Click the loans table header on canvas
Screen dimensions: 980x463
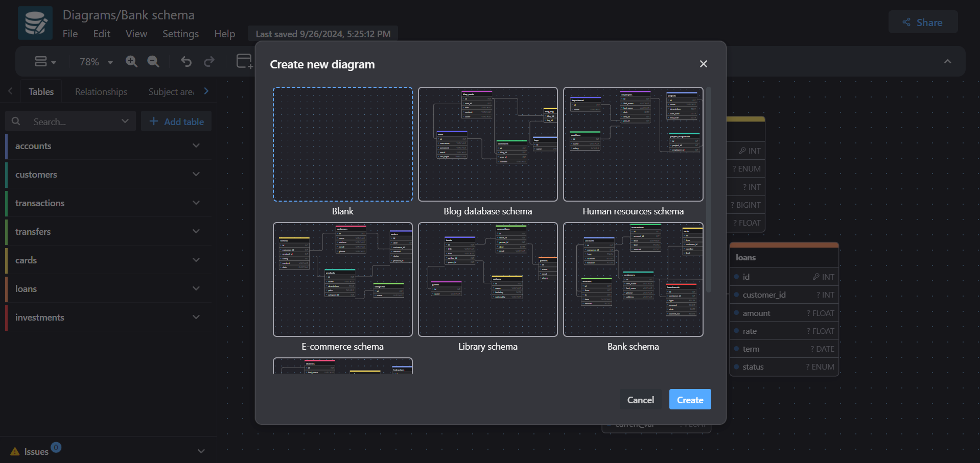pyautogui.click(x=784, y=257)
